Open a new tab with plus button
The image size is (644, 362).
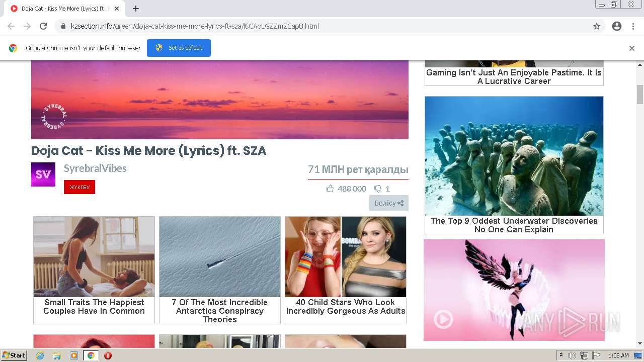pos(136,9)
